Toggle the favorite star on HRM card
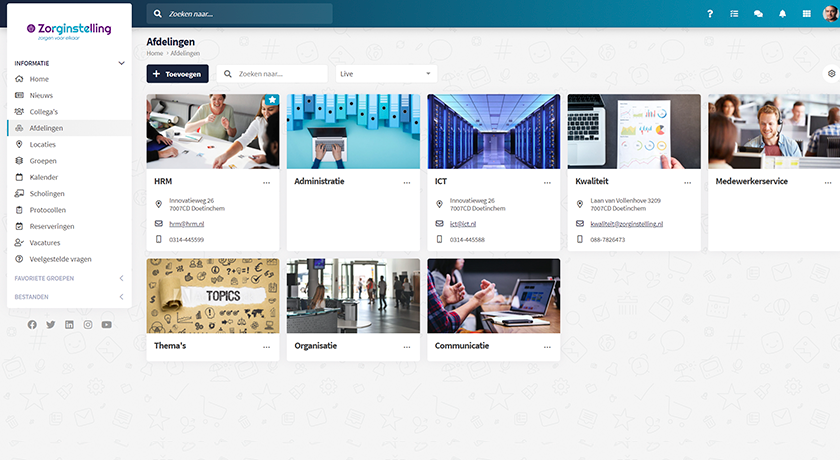 [x=271, y=101]
